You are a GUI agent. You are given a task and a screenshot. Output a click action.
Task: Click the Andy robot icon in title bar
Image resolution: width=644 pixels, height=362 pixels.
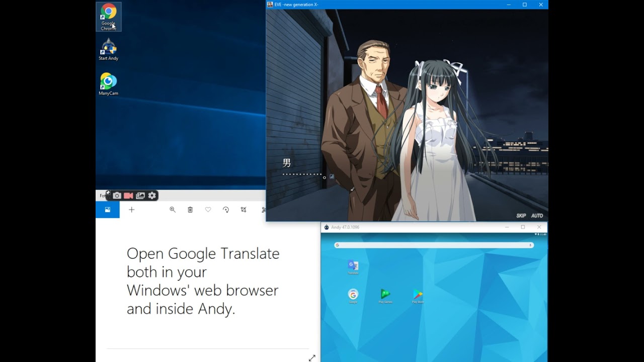pos(327,227)
